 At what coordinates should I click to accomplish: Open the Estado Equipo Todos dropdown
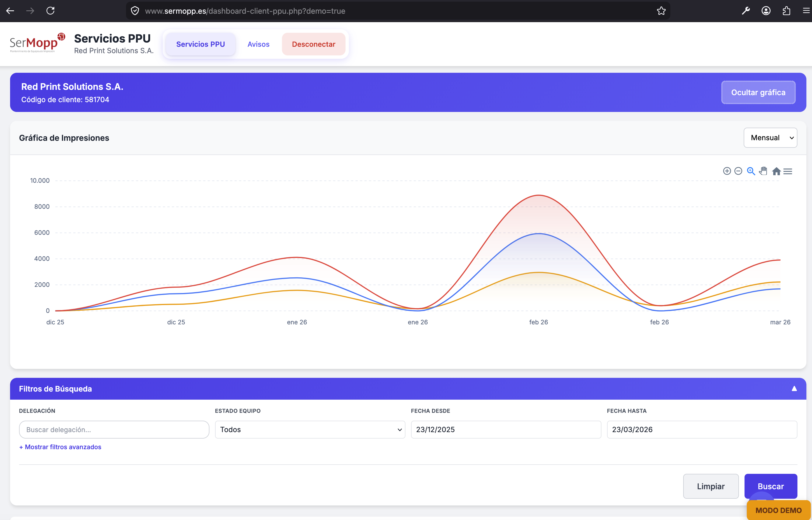(310, 430)
